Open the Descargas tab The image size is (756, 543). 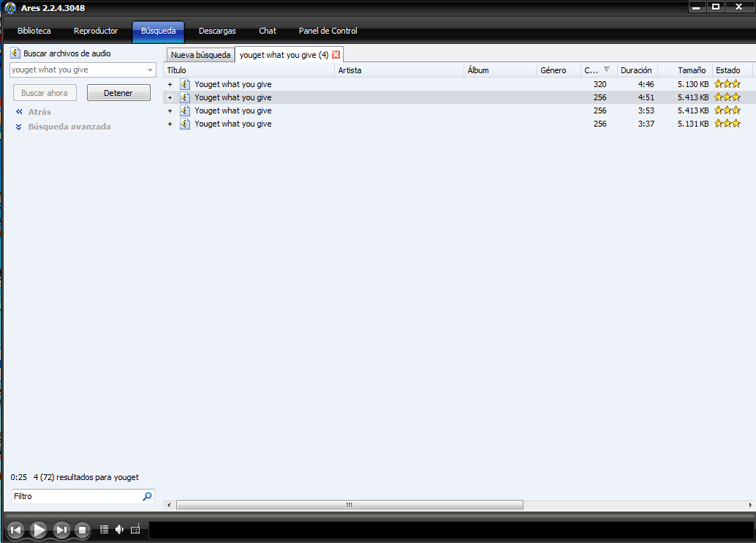pos(217,31)
